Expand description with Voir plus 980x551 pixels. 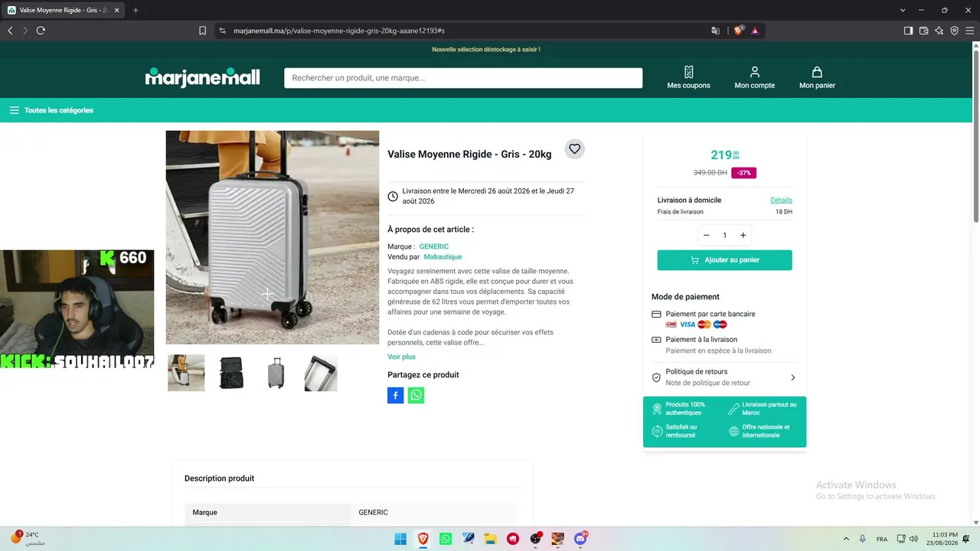tap(401, 357)
